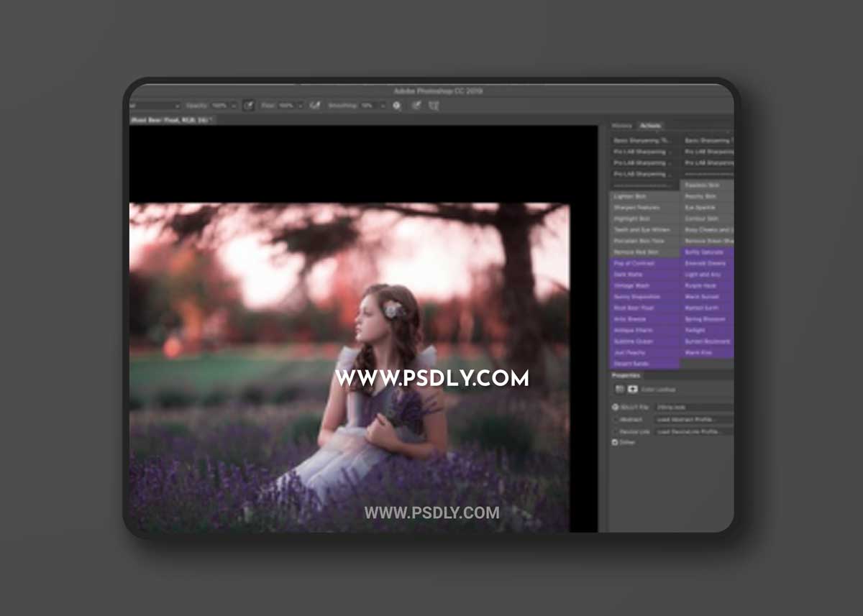Click the Color Lookup adjustment grid icon
Image resolution: width=863 pixels, height=616 pixels.
pos(620,389)
